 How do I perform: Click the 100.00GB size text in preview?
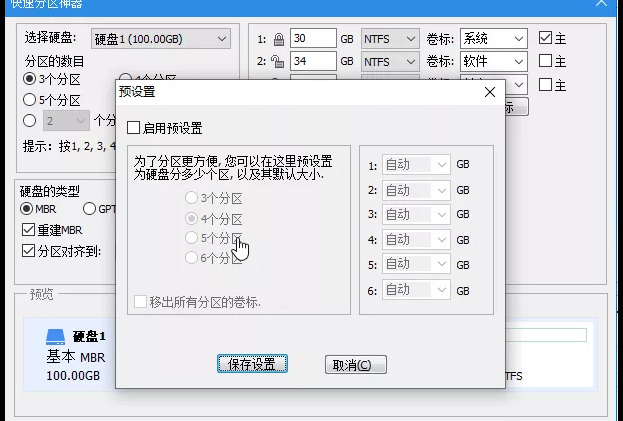[73, 375]
